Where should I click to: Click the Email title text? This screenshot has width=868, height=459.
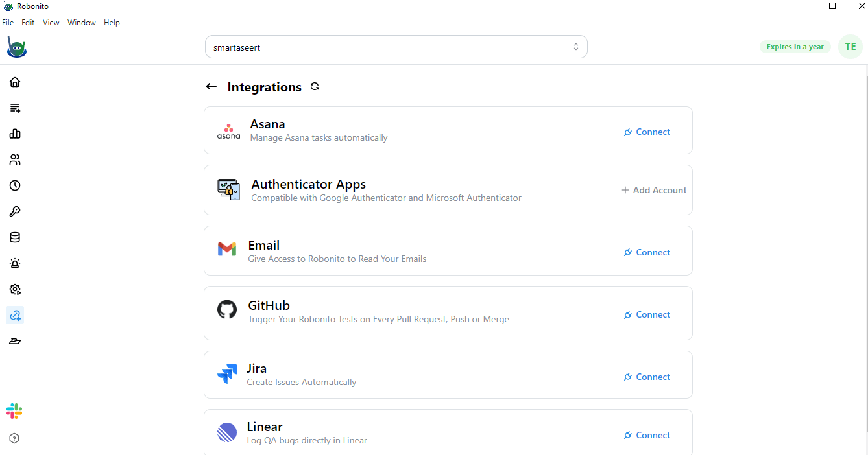point(264,245)
